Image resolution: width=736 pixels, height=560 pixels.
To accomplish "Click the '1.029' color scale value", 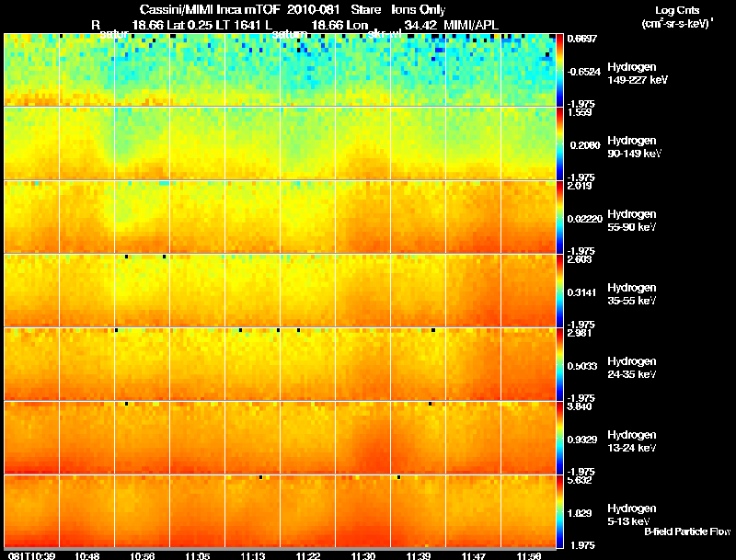I will click(580, 514).
